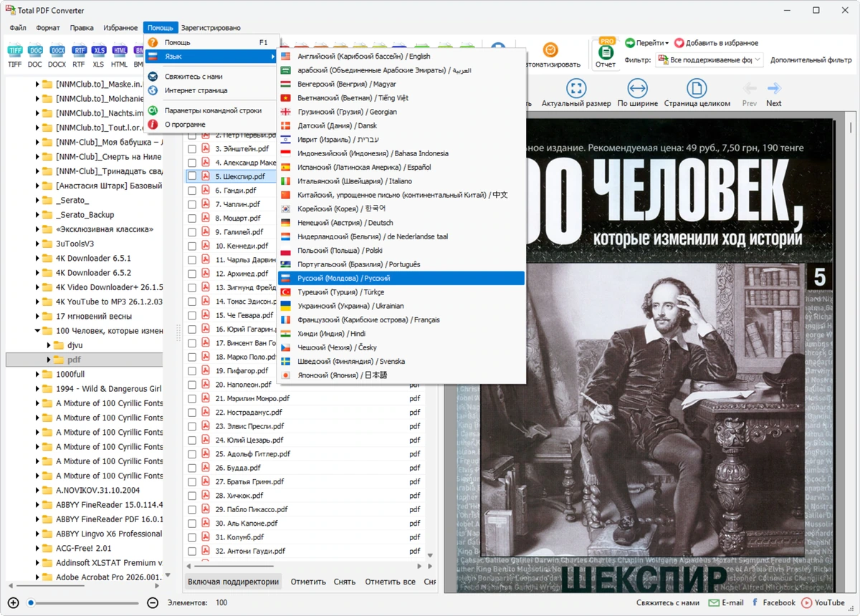Choose Turkish (Türkçe) language
The height and width of the screenshot is (616, 860).
click(402, 292)
